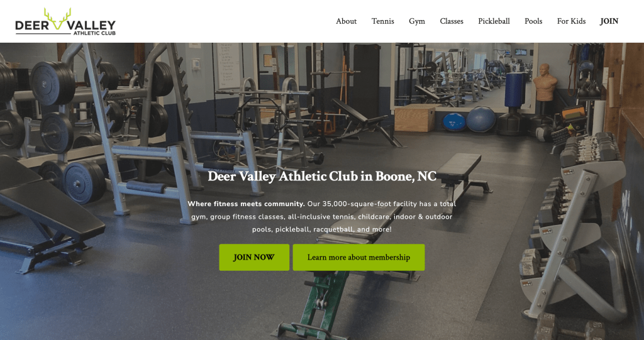The height and width of the screenshot is (340, 644).
Task: Click the boxing dummy torso in the photo
Action: point(545,82)
